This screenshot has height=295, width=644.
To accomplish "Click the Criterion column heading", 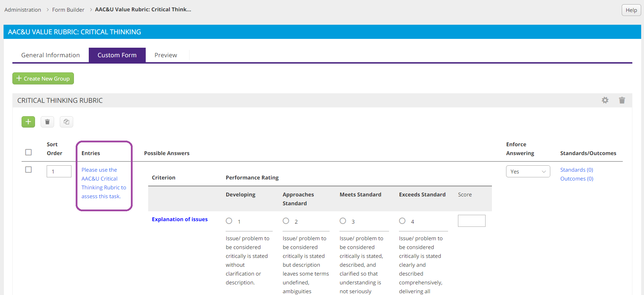I will pyautogui.click(x=163, y=178).
